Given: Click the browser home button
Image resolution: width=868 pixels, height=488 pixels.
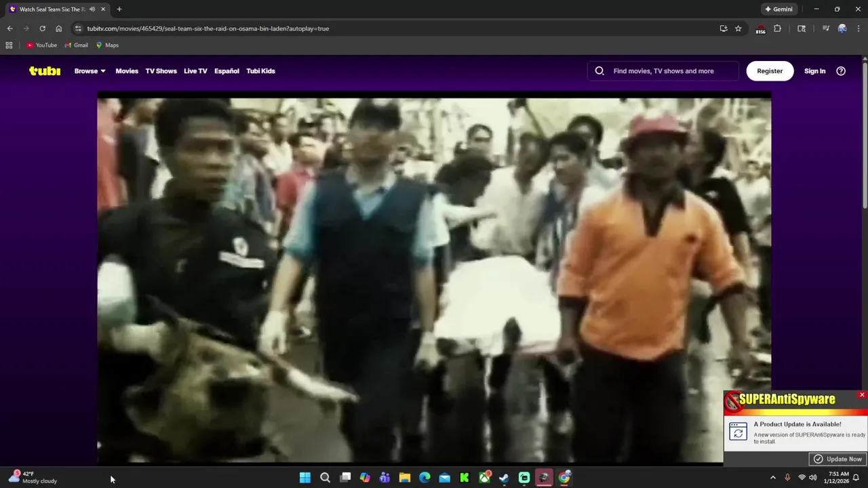Looking at the screenshot, I should point(58,28).
